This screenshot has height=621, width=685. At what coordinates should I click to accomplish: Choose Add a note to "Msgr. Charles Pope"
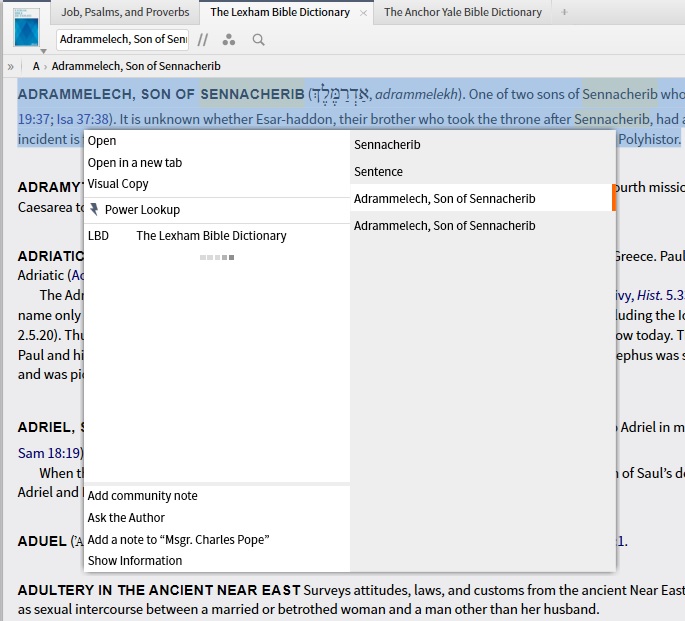coord(178,539)
